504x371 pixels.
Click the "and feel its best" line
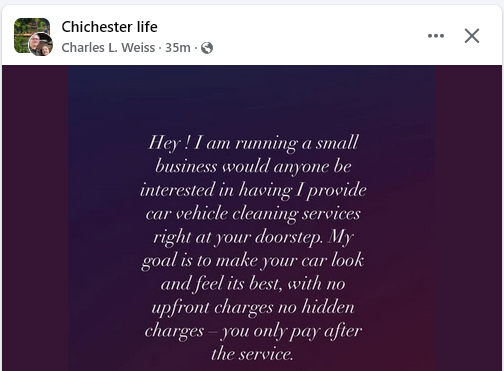pyautogui.click(x=253, y=284)
